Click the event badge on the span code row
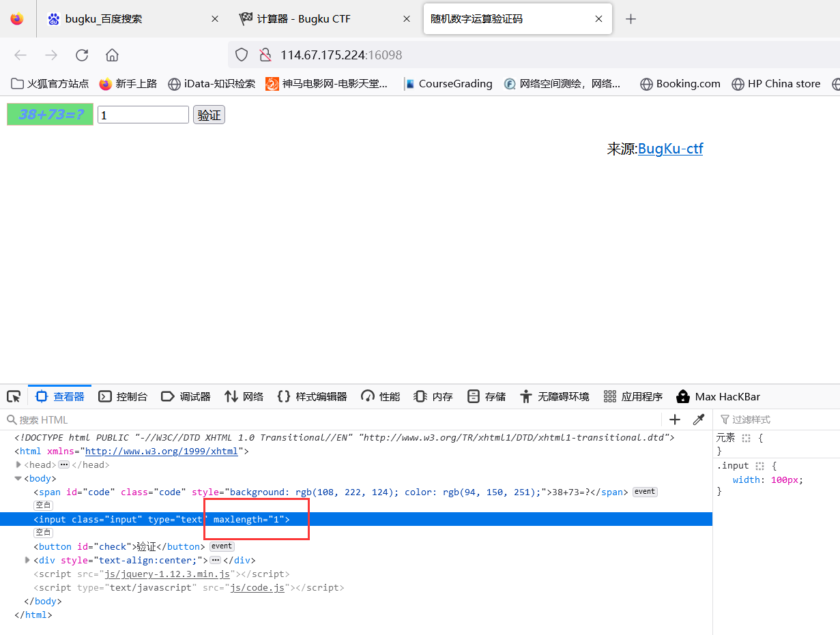Viewport: 840px width, 635px height. coord(645,492)
